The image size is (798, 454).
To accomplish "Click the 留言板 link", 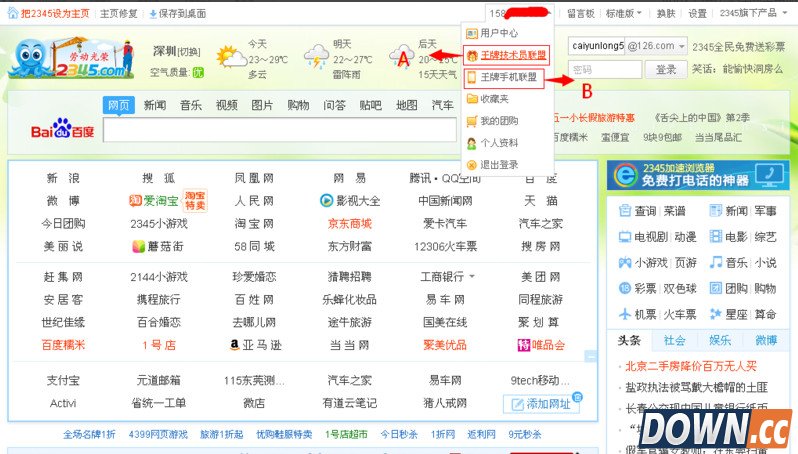I will [x=581, y=14].
